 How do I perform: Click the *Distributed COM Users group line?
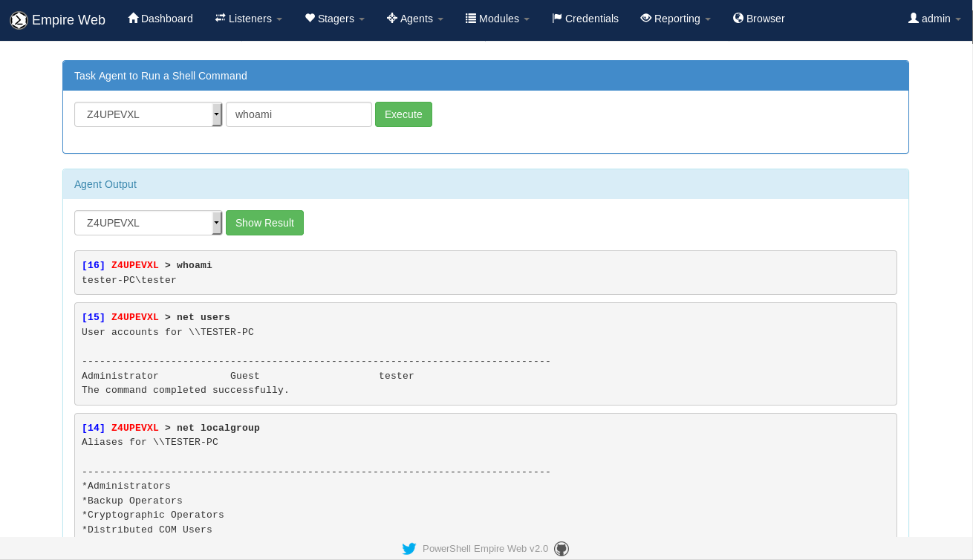coord(147,530)
